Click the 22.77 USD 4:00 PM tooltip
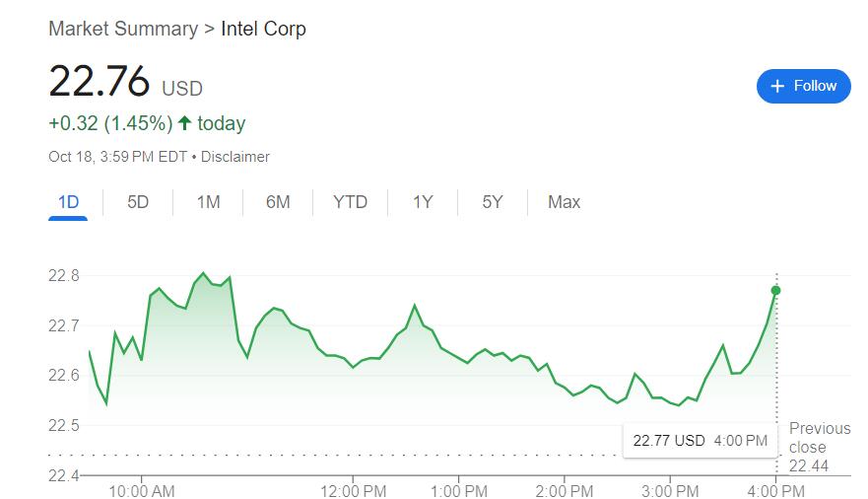Viewport: 868px width, 499px height. click(700, 441)
